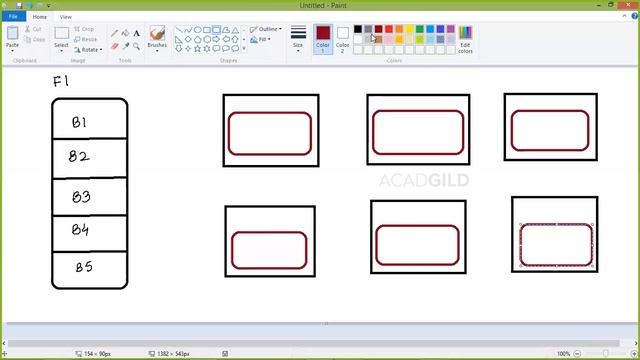640x360 pixels.
Task: Choose the Pentagon shape
Action: tap(198, 40)
